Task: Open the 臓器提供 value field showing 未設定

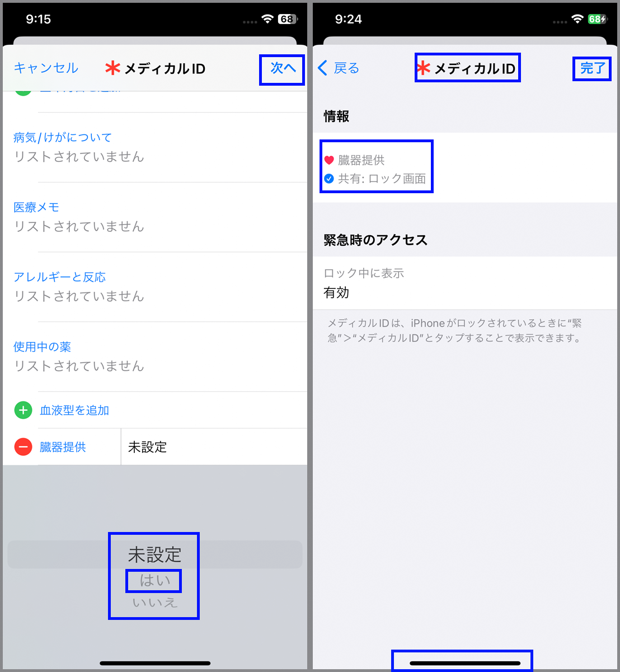Action: 214,447
